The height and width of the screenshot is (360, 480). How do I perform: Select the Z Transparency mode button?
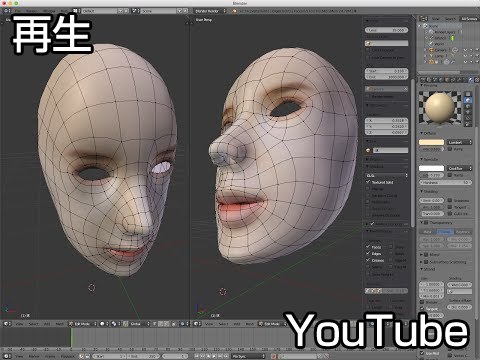(x=445, y=232)
